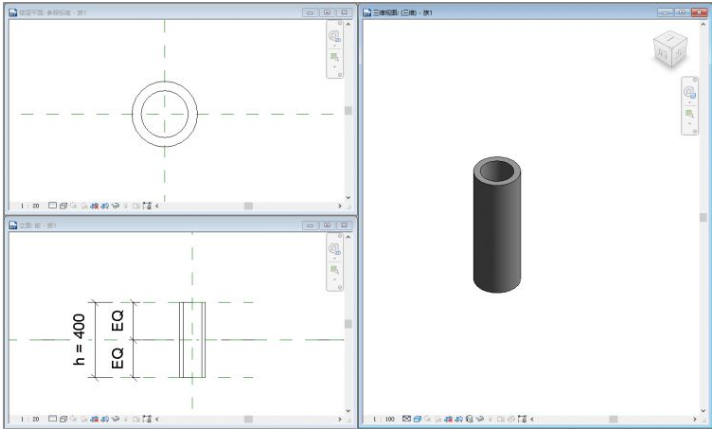Expand steering wheel dropdown arrow in plan view
Image resolution: width=715 pixels, height=433 pixels.
tap(334, 46)
